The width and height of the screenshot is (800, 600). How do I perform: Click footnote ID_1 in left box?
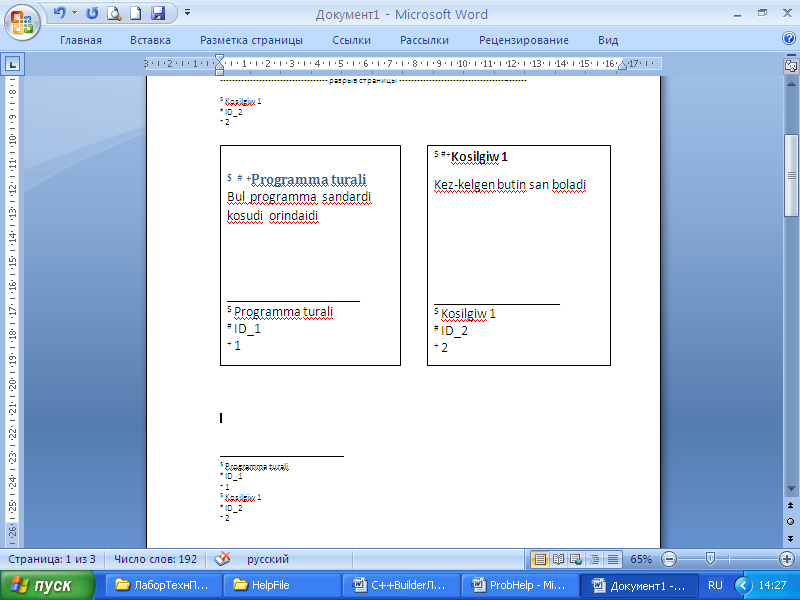[x=247, y=329]
